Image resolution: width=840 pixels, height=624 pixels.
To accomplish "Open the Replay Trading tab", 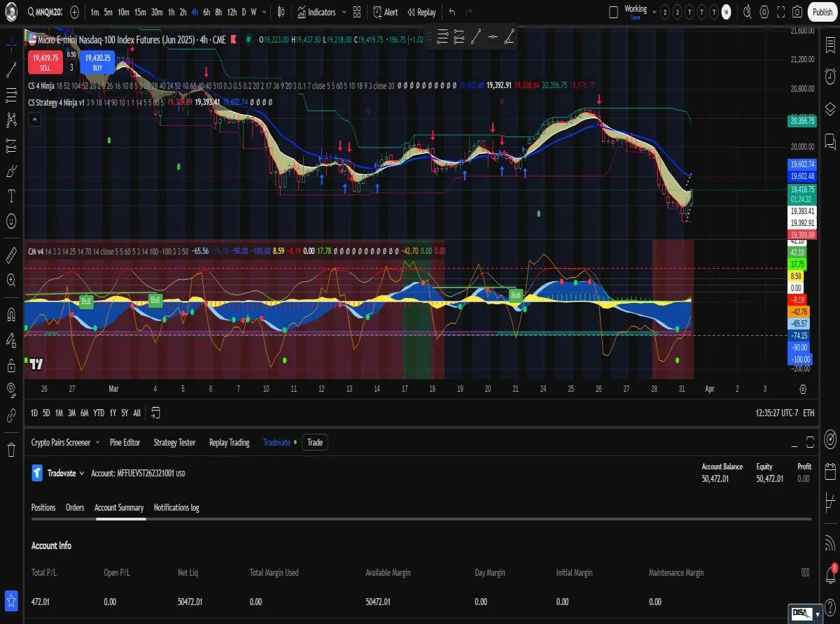I will click(229, 442).
